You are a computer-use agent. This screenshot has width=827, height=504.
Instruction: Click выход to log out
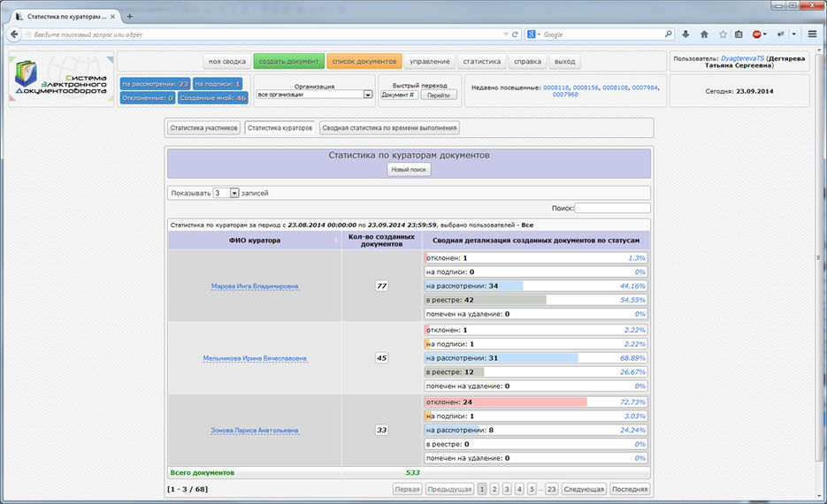pyautogui.click(x=564, y=61)
